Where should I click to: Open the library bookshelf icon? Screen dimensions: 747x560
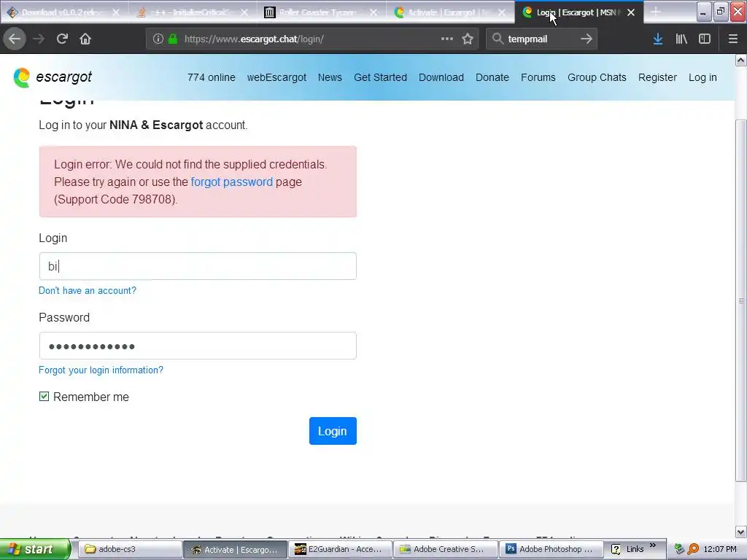[x=681, y=39]
